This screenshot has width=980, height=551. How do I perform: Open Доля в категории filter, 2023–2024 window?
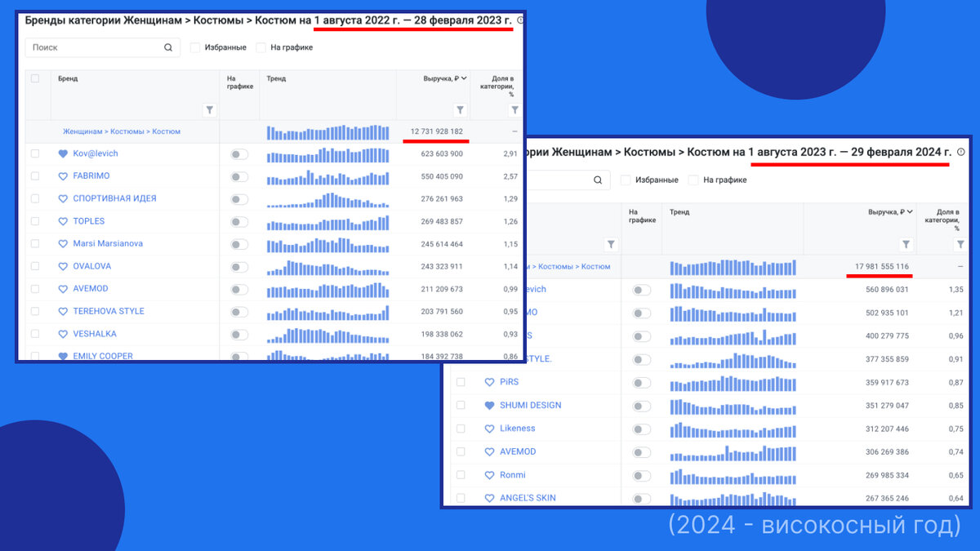960,244
